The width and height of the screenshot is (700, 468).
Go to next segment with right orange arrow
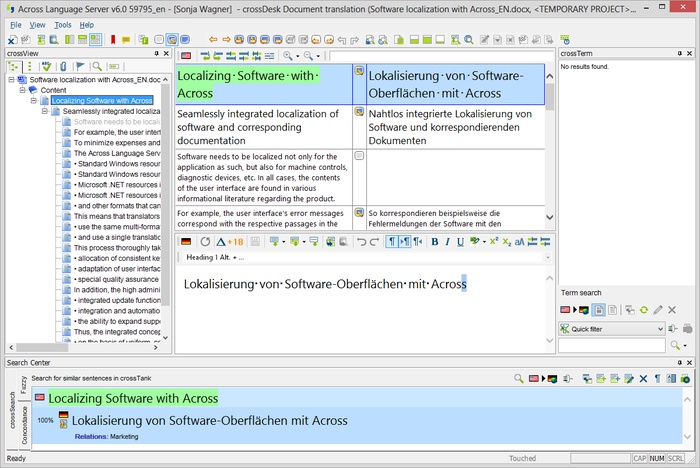pos(226,40)
